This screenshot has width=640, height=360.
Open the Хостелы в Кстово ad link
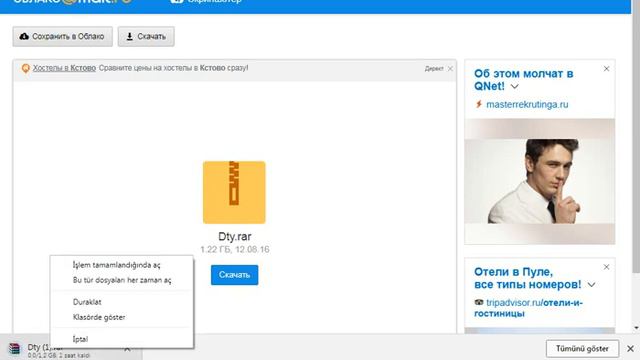pyautogui.click(x=64, y=68)
